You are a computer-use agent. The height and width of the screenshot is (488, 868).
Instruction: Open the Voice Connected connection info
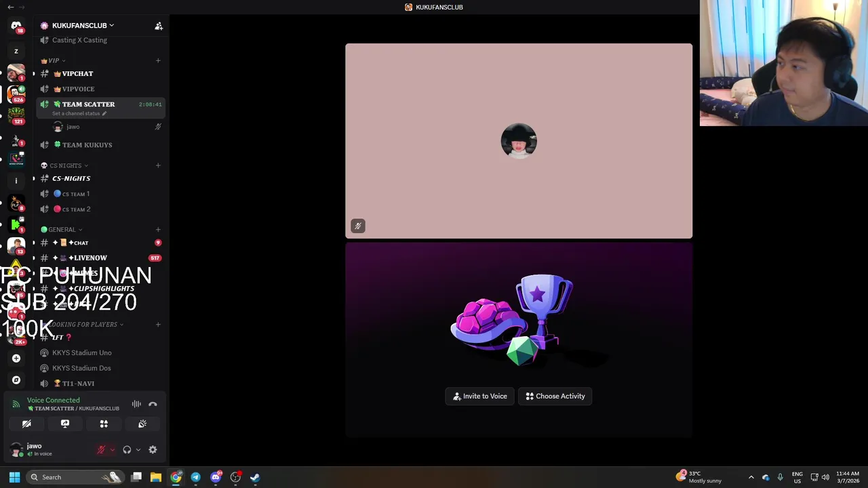coord(53,401)
